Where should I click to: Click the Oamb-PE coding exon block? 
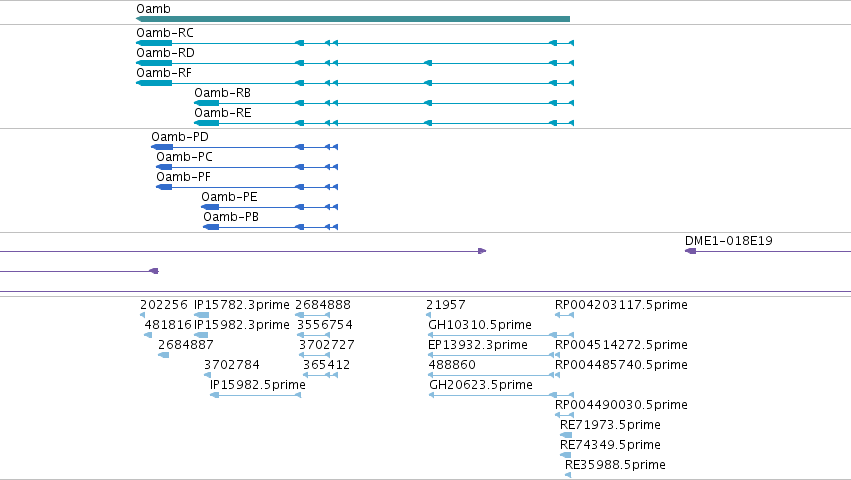click(210, 207)
